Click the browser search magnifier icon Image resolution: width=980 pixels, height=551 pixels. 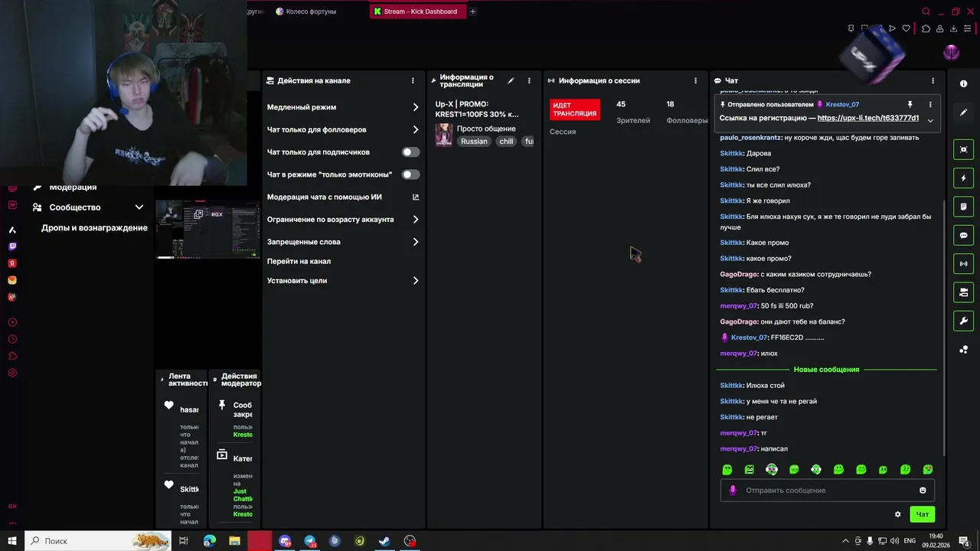tap(926, 11)
